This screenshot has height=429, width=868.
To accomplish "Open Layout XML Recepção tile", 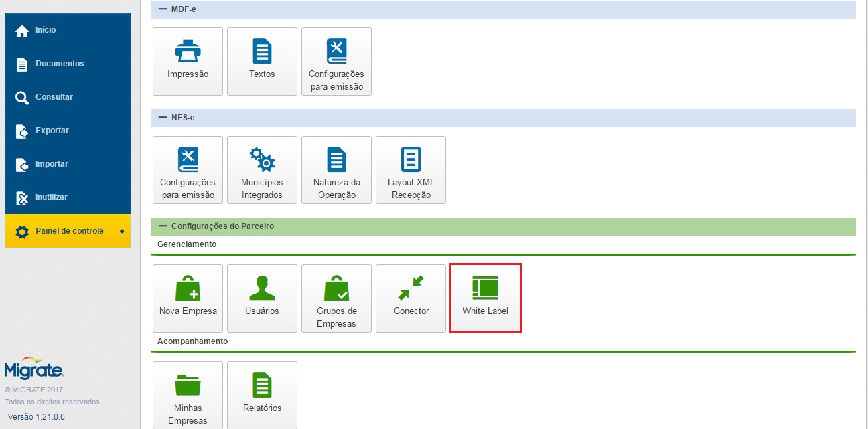I will [411, 169].
